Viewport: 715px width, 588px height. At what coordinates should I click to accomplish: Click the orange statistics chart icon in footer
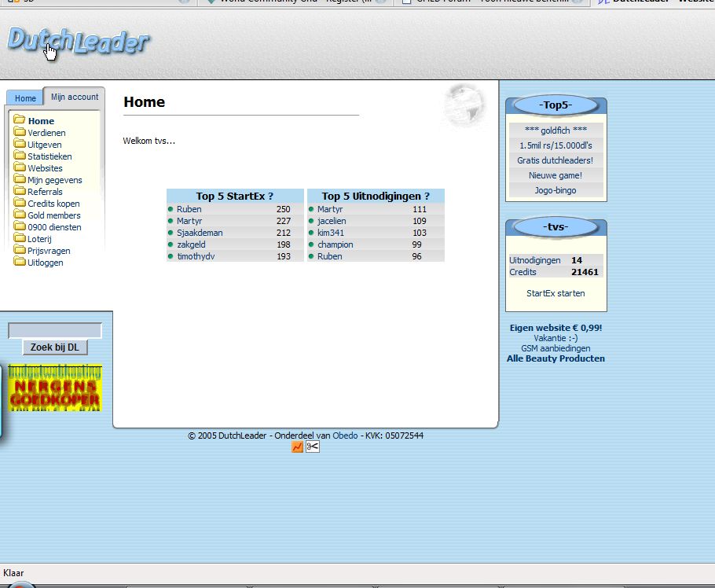click(x=297, y=447)
